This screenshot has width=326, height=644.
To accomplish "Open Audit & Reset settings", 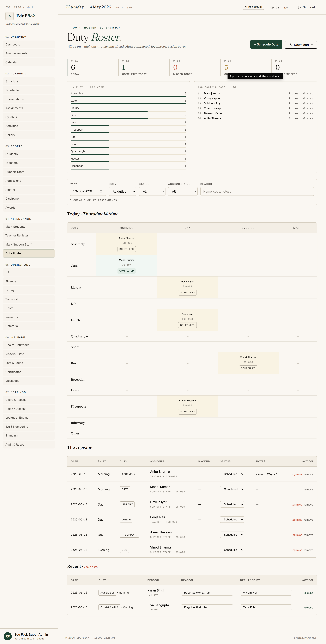I will tap(29, 445).
